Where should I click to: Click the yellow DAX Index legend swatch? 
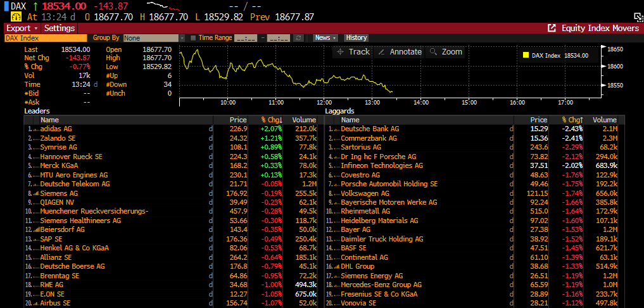(526, 56)
